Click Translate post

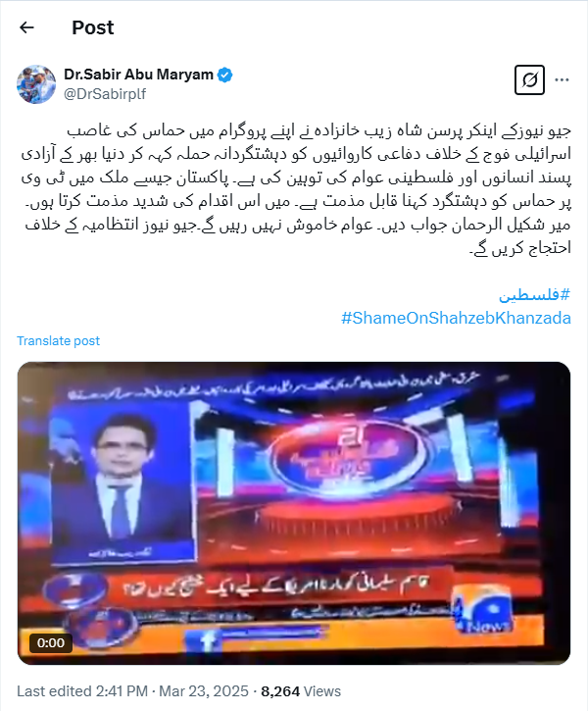[58, 340]
